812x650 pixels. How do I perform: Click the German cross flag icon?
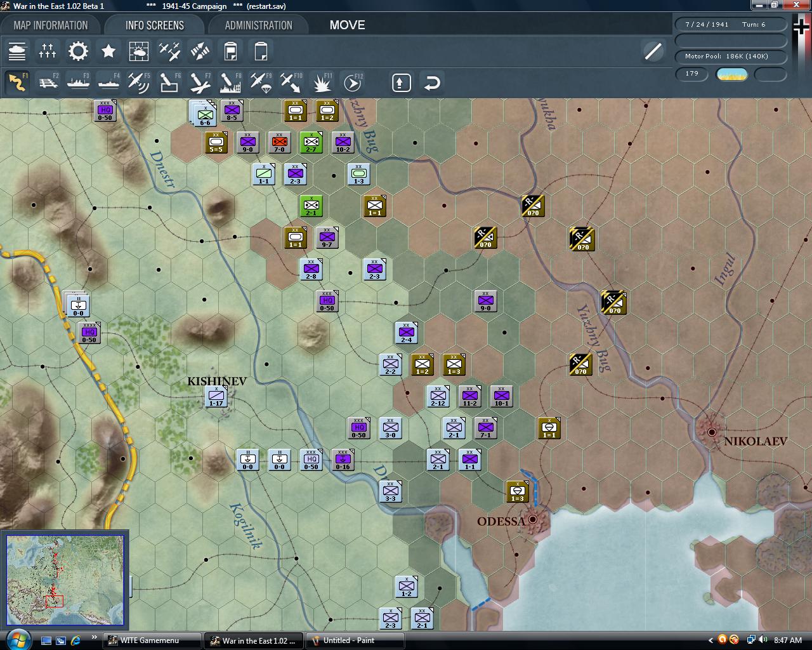coord(801,27)
